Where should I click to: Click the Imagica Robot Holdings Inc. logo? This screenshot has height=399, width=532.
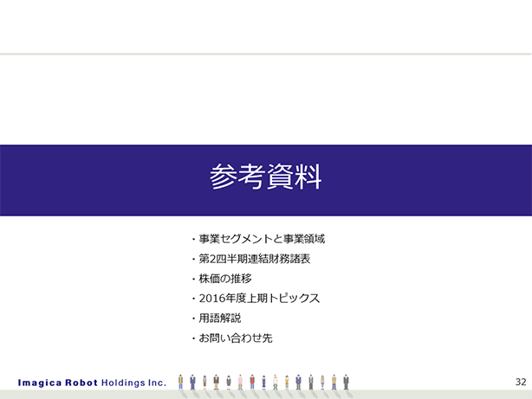92,383
